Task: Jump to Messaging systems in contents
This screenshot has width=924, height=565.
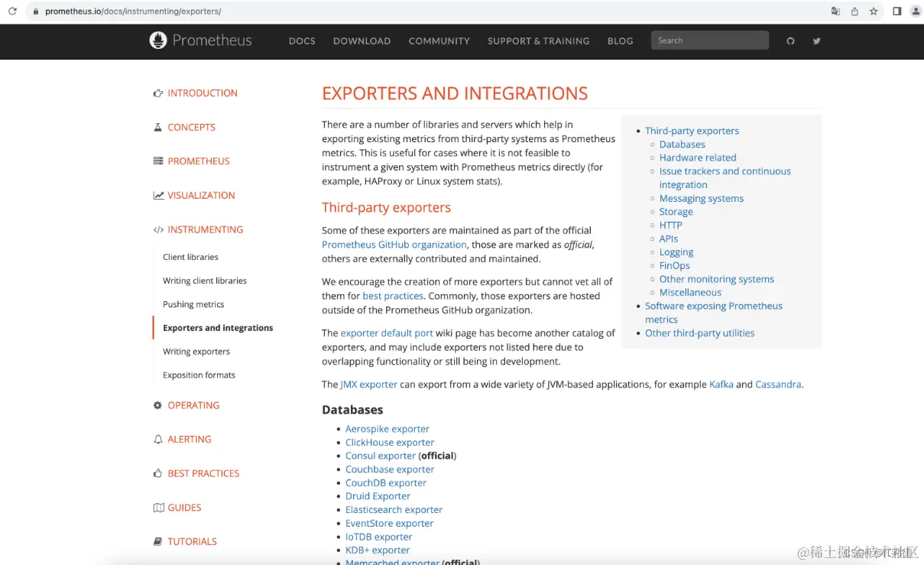Action: tap(702, 198)
